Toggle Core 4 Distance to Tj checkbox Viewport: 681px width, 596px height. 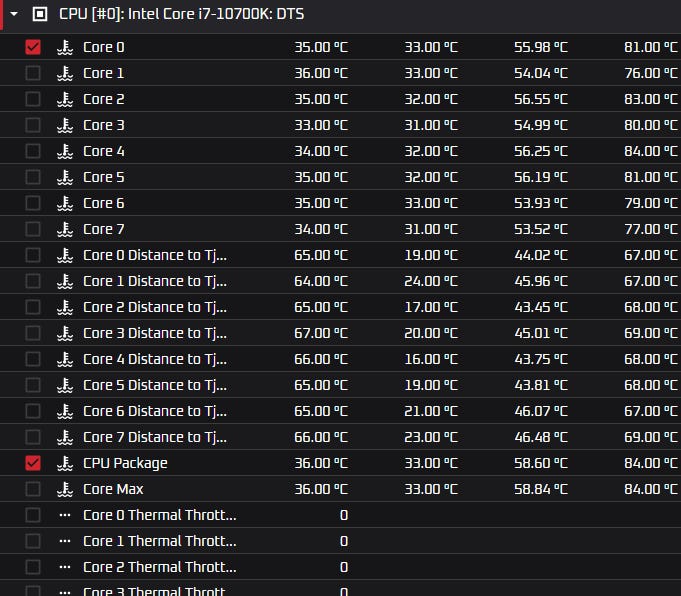click(33, 359)
